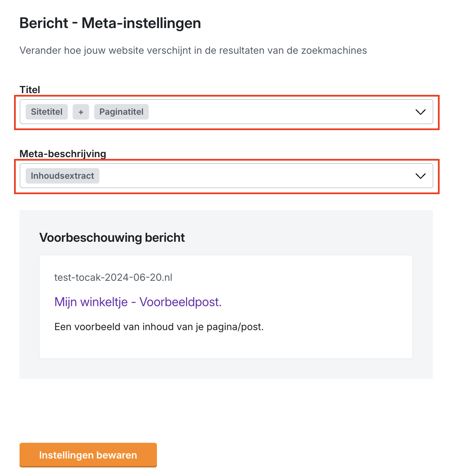Select the Sitetitel tag chip

(x=47, y=112)
